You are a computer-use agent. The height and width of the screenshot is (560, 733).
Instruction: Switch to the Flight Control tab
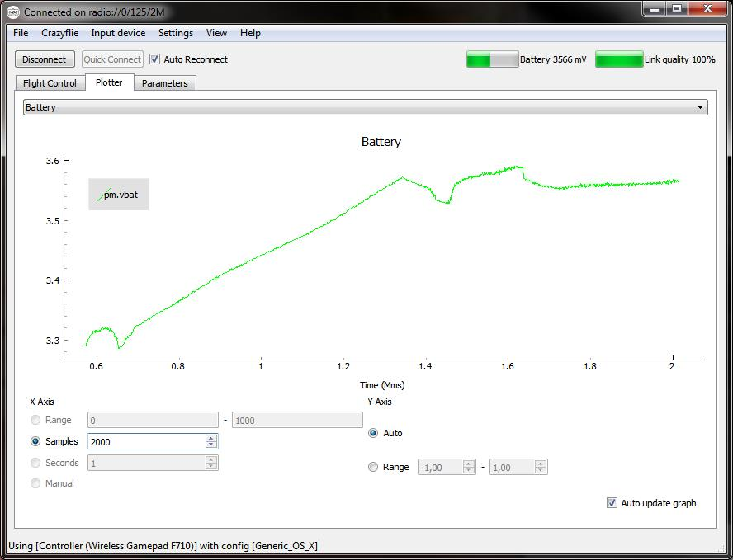(50, 83)
